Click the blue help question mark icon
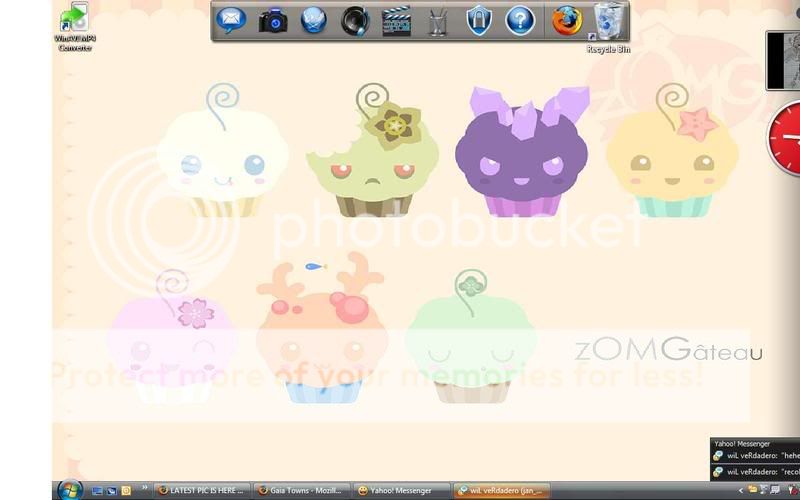Image resolution: width=800 pixels, height=500 pixels. click(x=520, y=20)
